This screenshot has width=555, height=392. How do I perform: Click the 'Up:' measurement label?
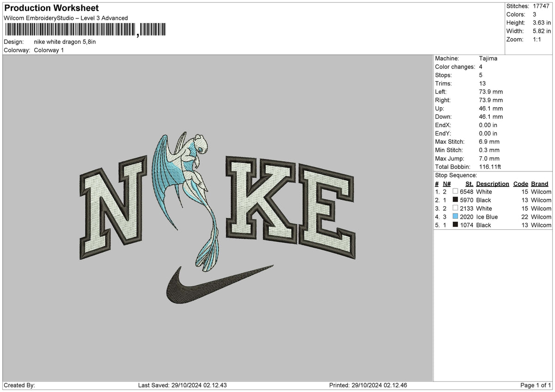[440, 108]
